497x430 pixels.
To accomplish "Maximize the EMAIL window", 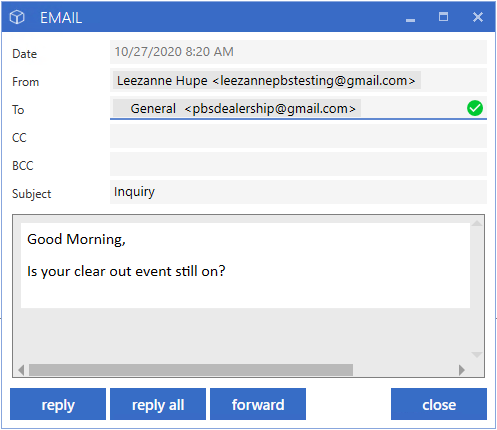I will click(x=443, y=17).
